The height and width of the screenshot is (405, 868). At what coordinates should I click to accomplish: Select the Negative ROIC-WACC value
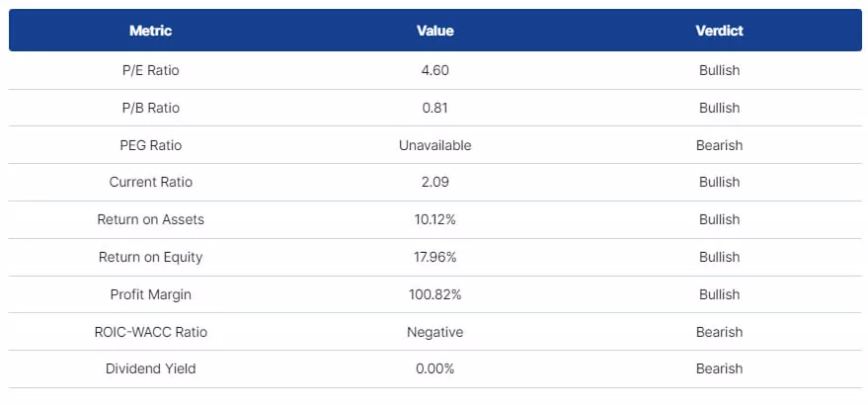point(434,332)
